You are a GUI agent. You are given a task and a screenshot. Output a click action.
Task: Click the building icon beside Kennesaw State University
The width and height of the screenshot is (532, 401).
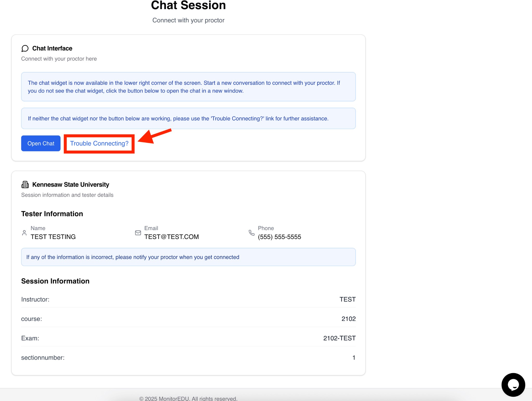tap(25, 185)
